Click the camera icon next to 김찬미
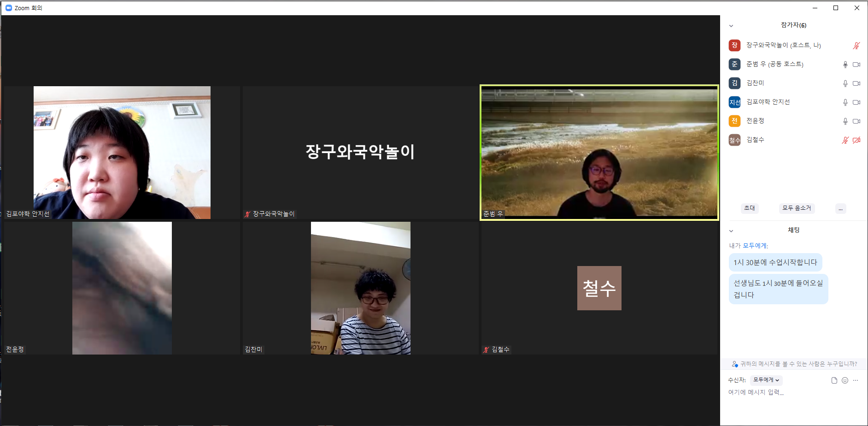 (856, 83)
